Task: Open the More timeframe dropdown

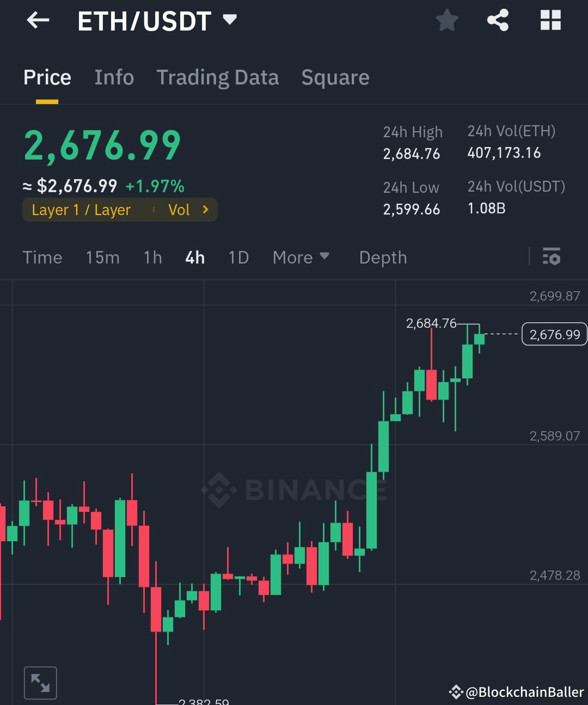Action: [x=301, y=257]
